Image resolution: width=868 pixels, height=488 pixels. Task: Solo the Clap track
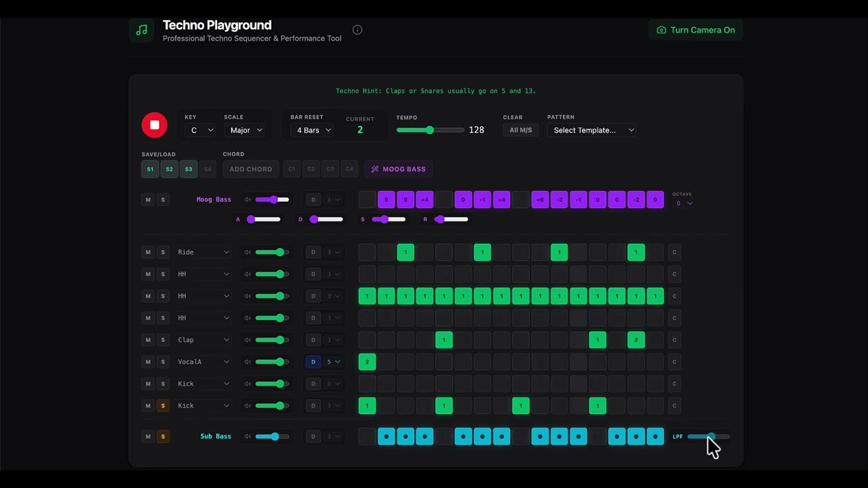[163, 340]
